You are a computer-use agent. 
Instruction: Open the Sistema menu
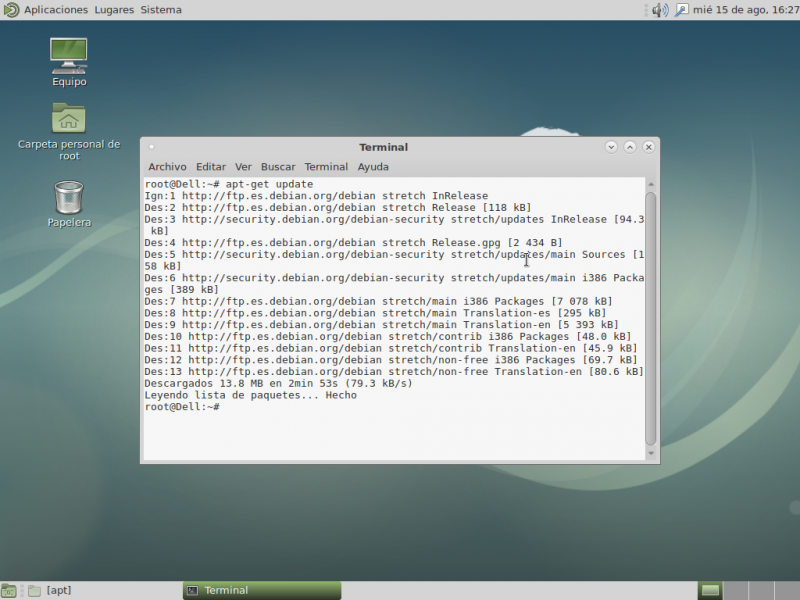(x=161, y=10)
